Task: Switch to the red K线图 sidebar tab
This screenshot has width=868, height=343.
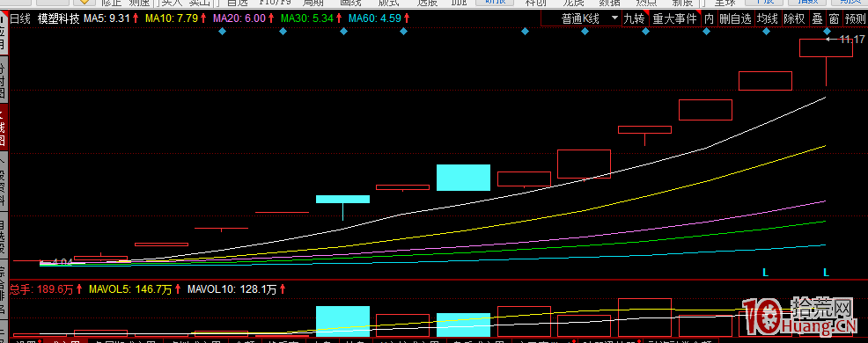Action: coord(4,128)
